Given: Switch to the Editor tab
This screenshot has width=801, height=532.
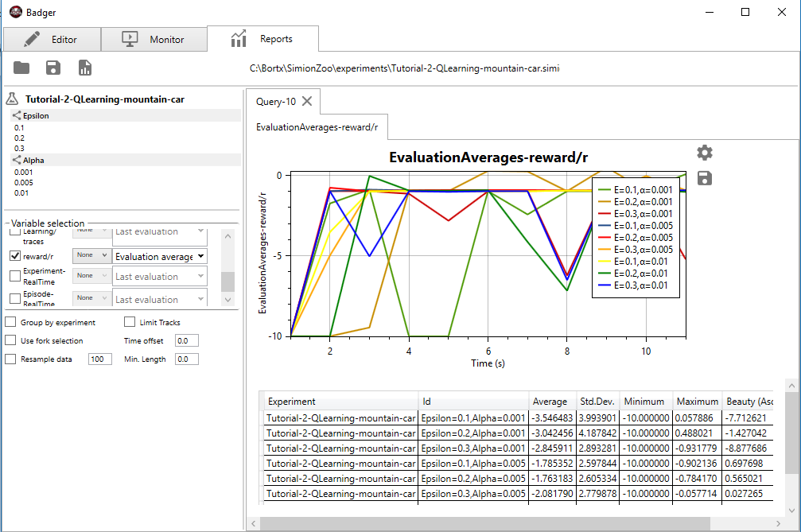Looking at the screenshot, I should click(x=52, y=39).
